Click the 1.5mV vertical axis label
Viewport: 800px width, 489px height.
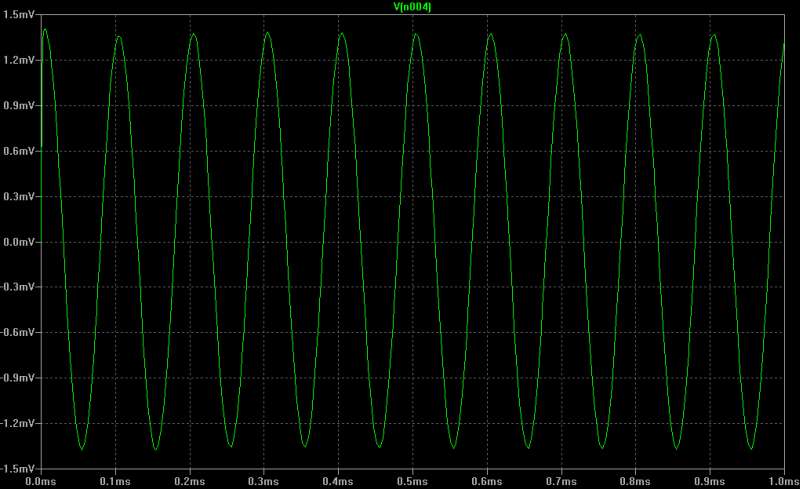point(19,15)
